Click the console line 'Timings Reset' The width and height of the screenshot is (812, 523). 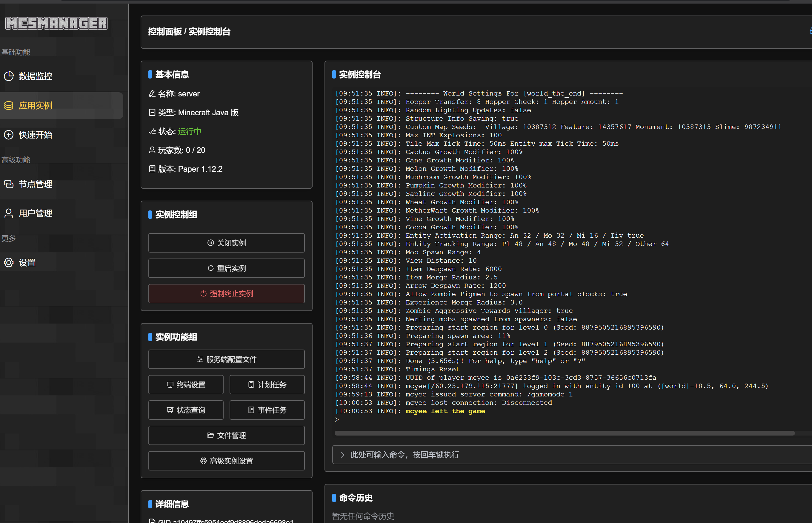(x=433, y=370)
